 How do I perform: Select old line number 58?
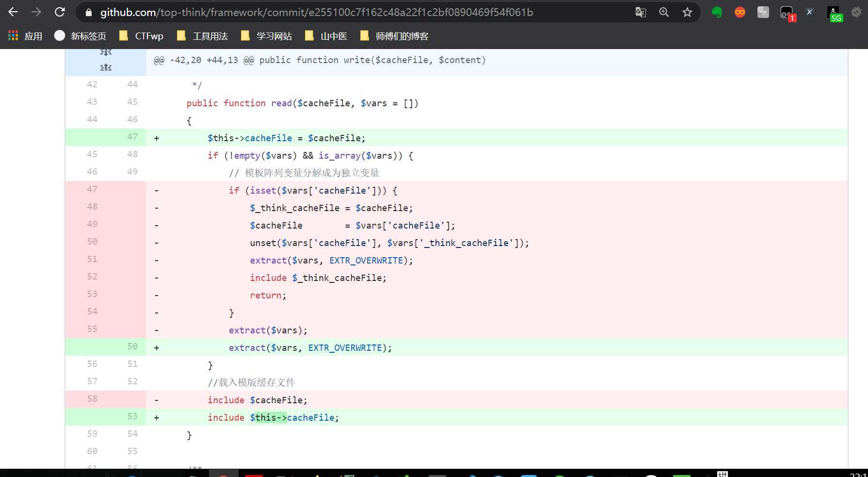coord(92,399)
